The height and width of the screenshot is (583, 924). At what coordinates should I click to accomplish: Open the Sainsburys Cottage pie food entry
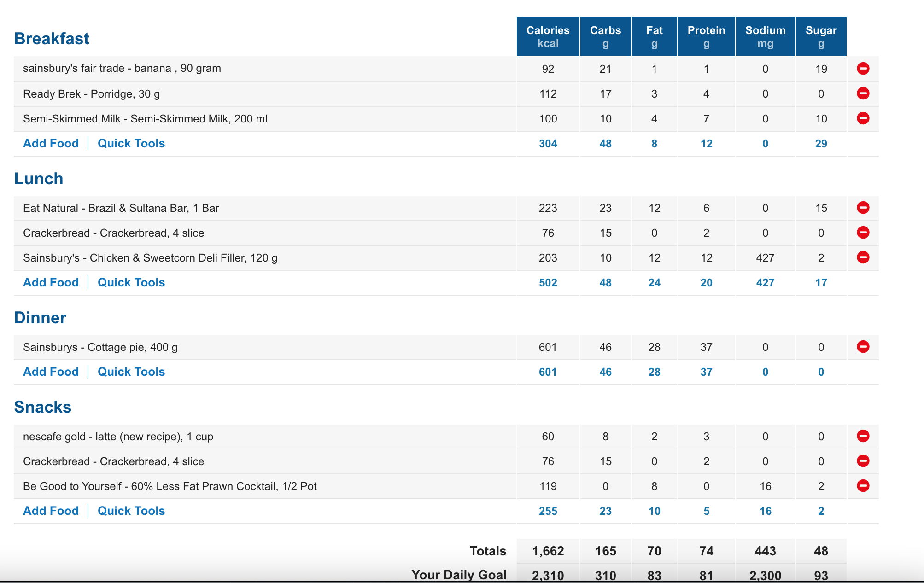point(100,347)
